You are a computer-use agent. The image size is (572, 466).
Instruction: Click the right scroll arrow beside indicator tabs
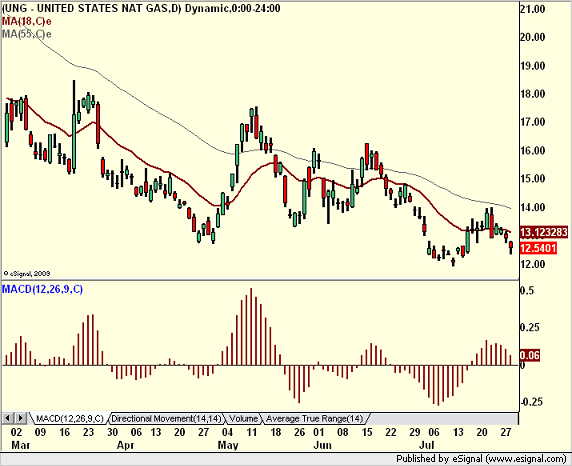20,418
